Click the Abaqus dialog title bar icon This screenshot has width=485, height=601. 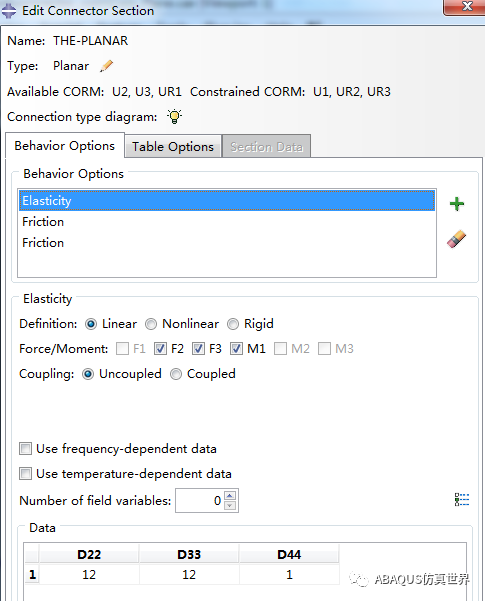tap(8, 11)
